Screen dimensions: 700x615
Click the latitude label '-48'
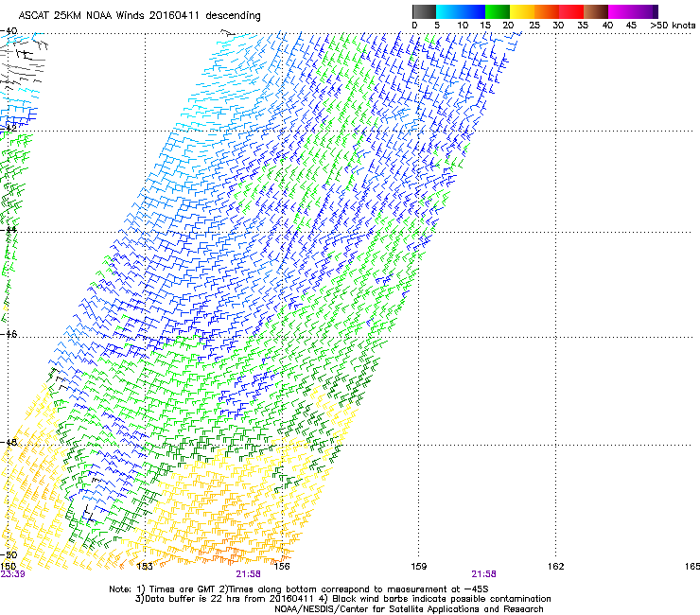tap(9, 442)
